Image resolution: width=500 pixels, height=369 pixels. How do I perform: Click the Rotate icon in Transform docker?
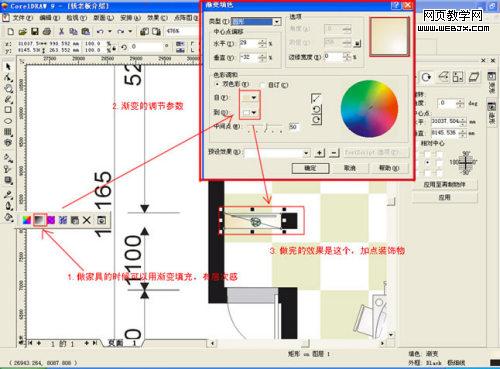tap(426, 77)
